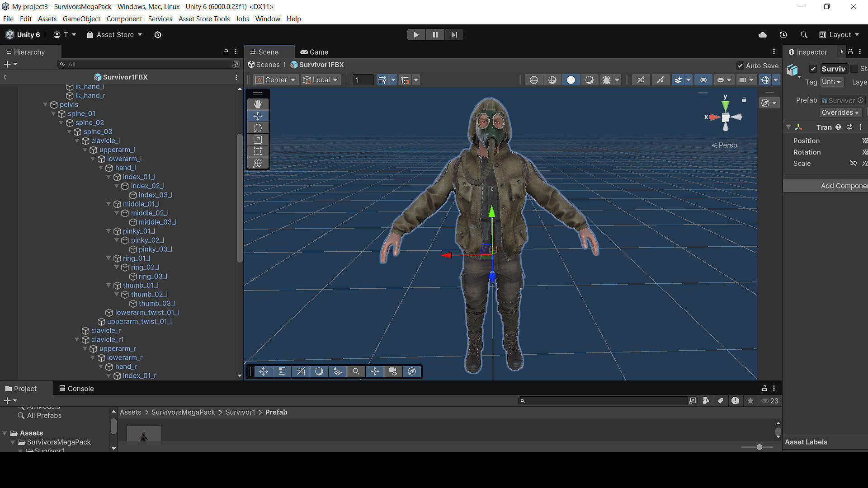Click Scenes breadcrumb in scene view
The height and width of the screenshot is (488, 868).
tap(264, 65)
